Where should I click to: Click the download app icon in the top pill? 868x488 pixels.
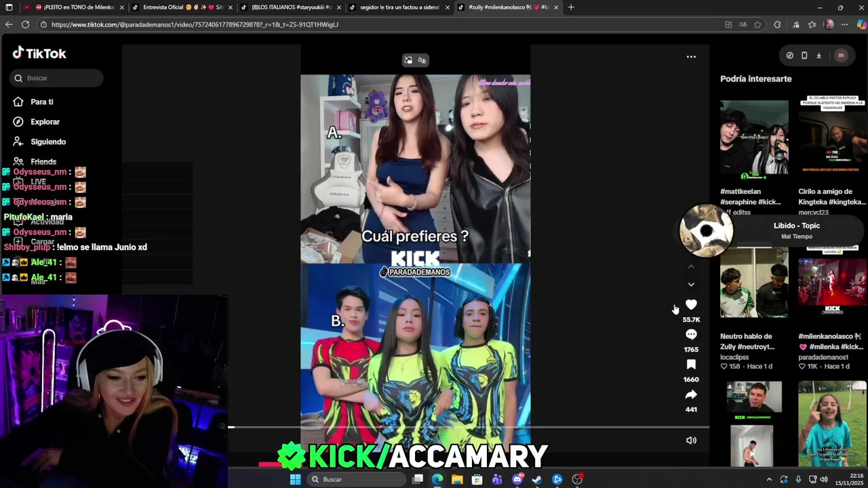point(818,56)
